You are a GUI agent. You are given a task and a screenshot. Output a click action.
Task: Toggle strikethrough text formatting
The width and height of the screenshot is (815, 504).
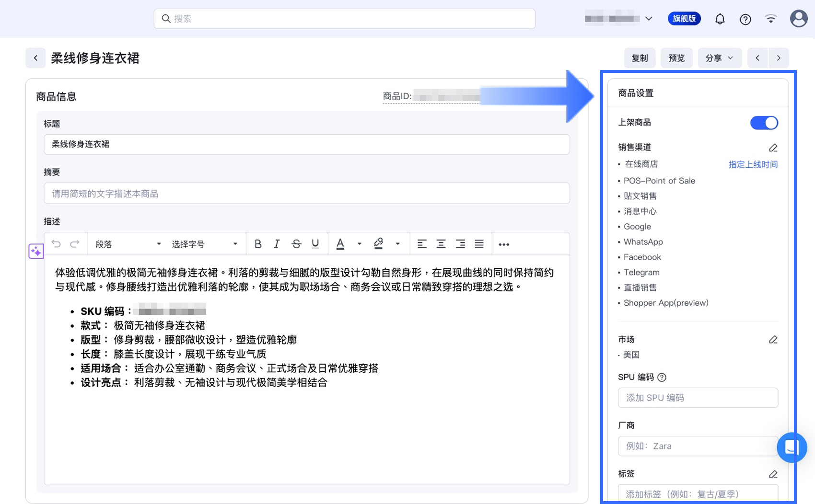[296, 244]
